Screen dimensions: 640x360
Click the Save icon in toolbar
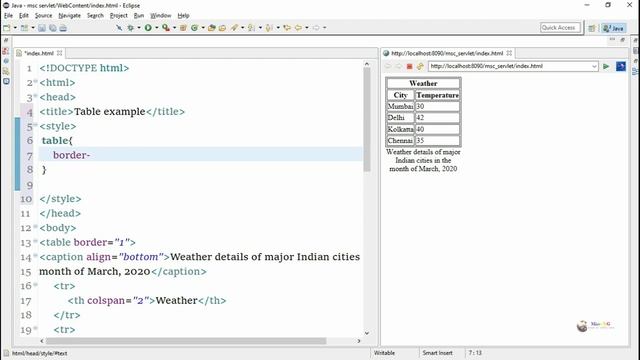click(x=42, y=28)
